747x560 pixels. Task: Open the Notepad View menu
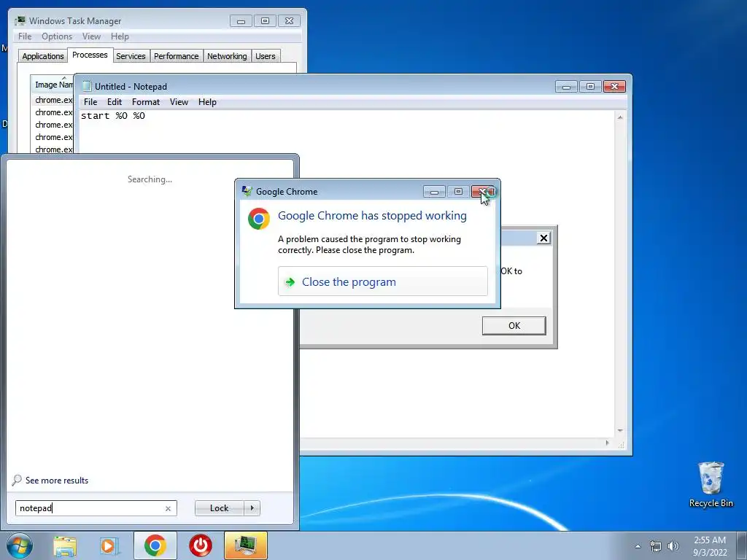pos(179,102)
